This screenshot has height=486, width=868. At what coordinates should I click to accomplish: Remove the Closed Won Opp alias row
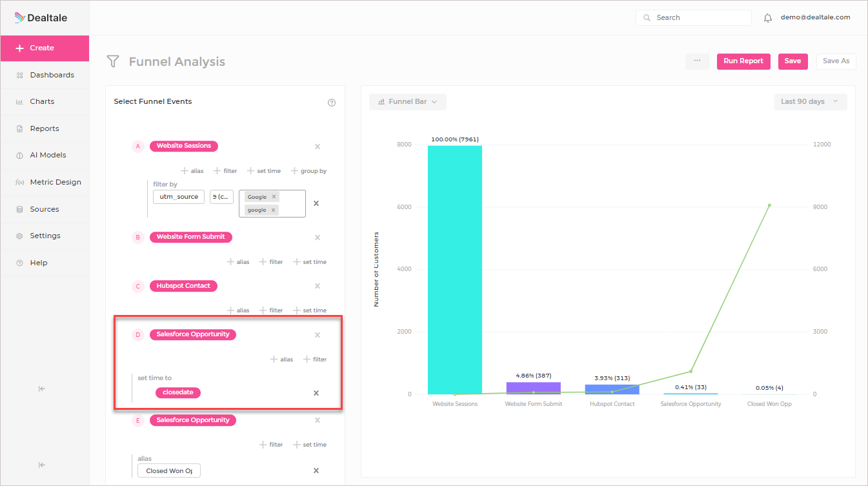click(x=316, y=471)
